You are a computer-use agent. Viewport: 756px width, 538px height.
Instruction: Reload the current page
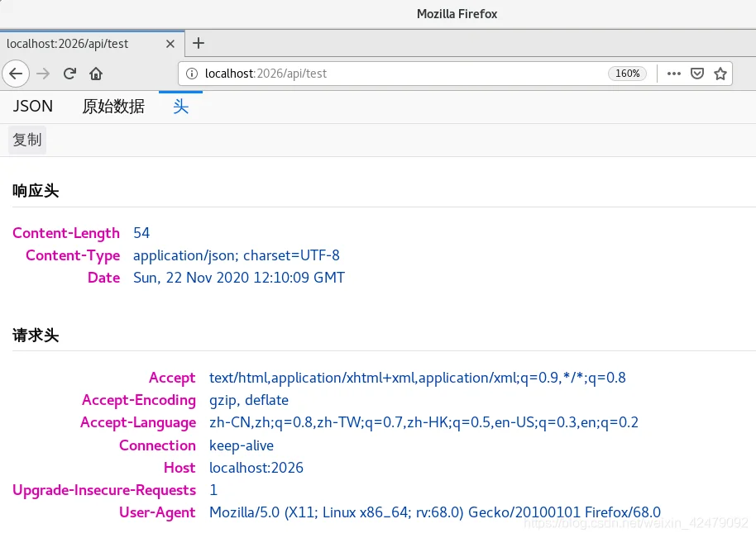click(70, 74)
